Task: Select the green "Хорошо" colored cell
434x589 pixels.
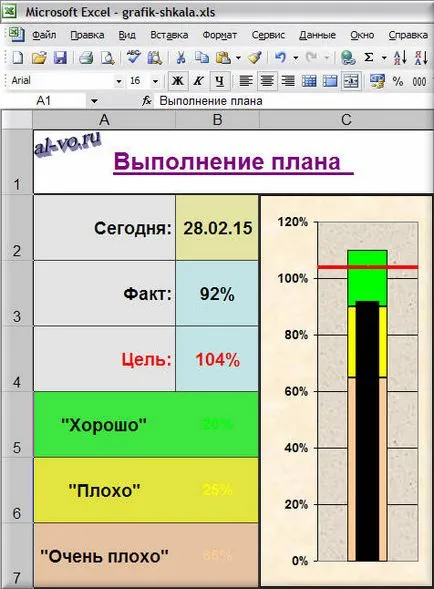Action: [146, 424]
